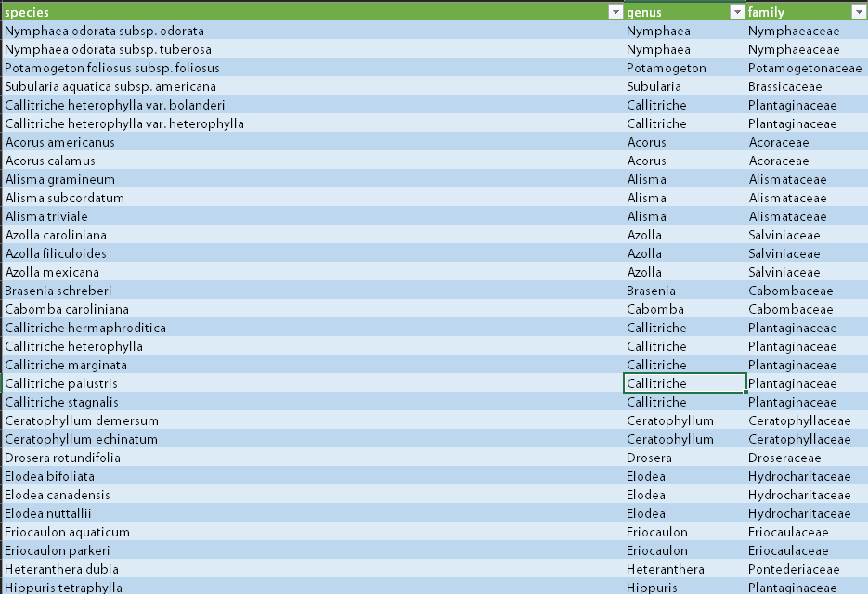Select genus 'Heteranthera' cell
This screenshot has width=868, height=594.
click(x=685, y=569)
